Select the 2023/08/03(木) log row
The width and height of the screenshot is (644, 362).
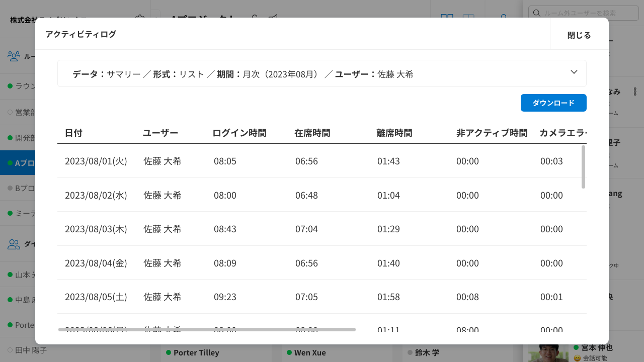(322, 229)
